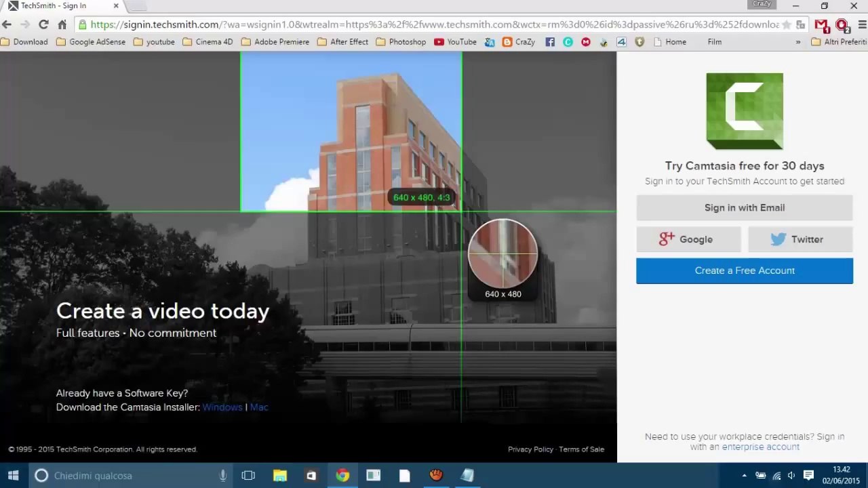Open the Facebook bookmark icon
This screenshot has height=488, width=868.
(550, 42)
